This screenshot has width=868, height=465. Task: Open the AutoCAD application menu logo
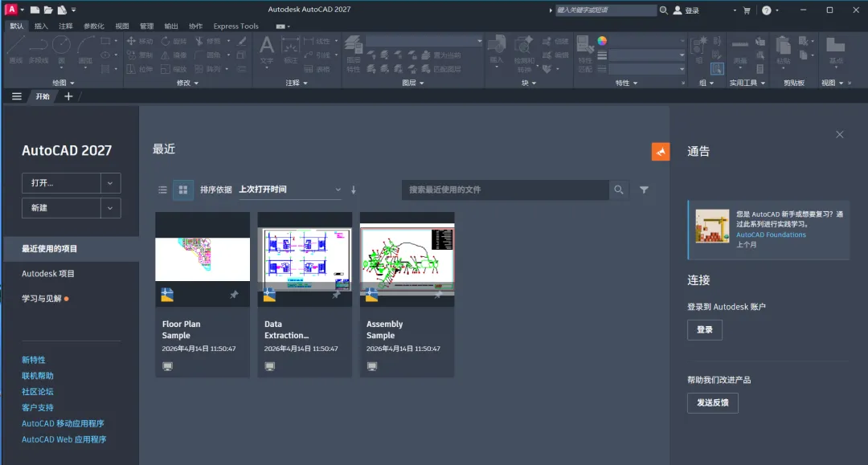coord(10,10)
